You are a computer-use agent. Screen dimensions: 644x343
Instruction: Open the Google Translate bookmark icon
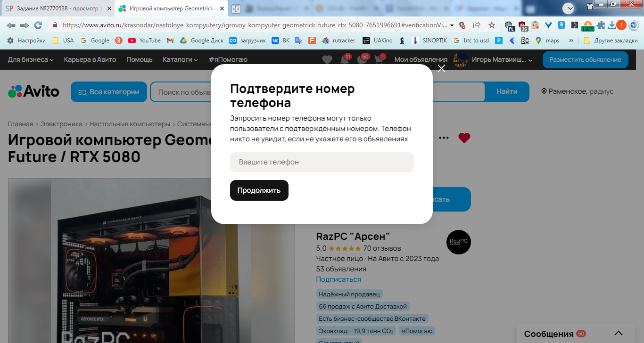pyautogui.click(x=298, y=41)
